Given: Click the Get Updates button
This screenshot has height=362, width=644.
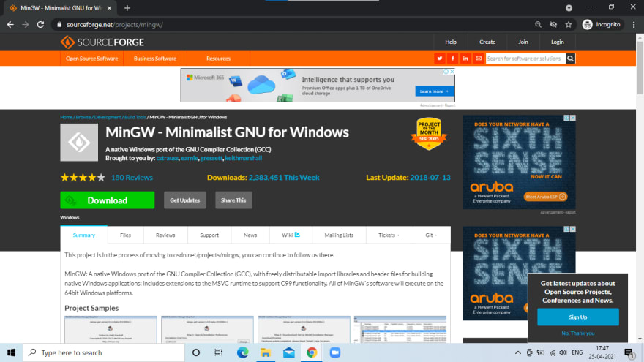Looking at the screenshot, I should [185, 200].
